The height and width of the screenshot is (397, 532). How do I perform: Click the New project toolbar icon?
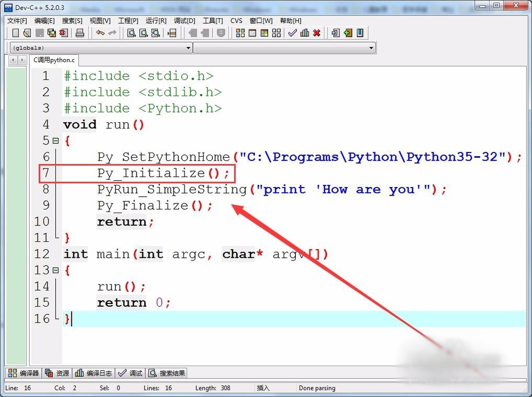pyautogui.click(x=336, y=33)
